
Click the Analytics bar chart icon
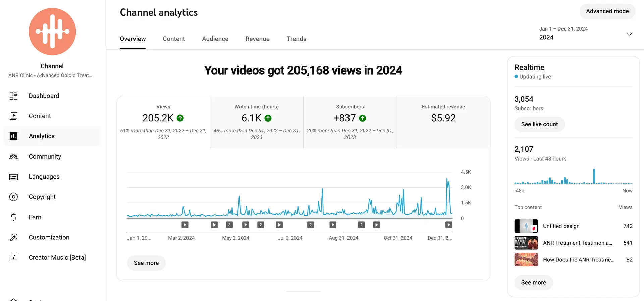pos(13,136)
